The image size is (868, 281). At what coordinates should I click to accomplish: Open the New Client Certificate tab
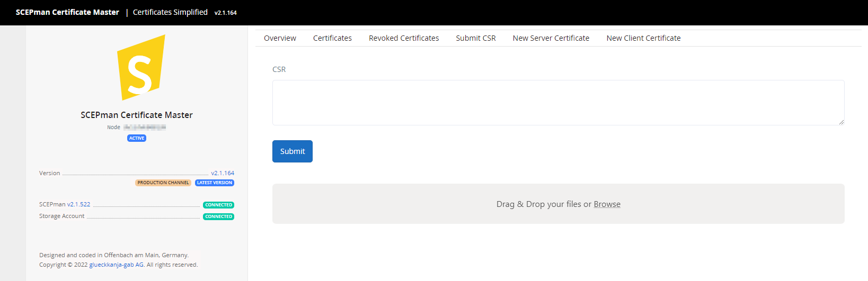point(643,38)
